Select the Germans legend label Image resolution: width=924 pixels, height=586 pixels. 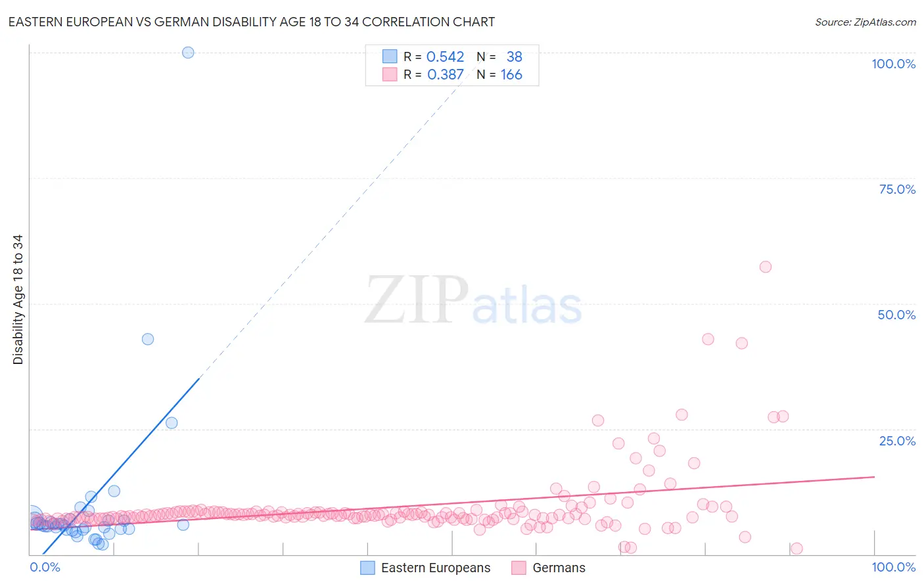coord(559,568)
